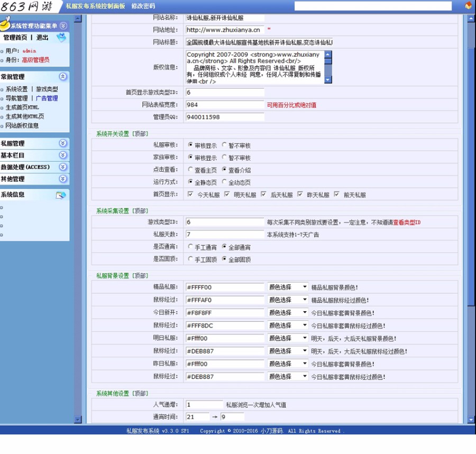Click the 私服天数 input field

[x=225, y=234]
